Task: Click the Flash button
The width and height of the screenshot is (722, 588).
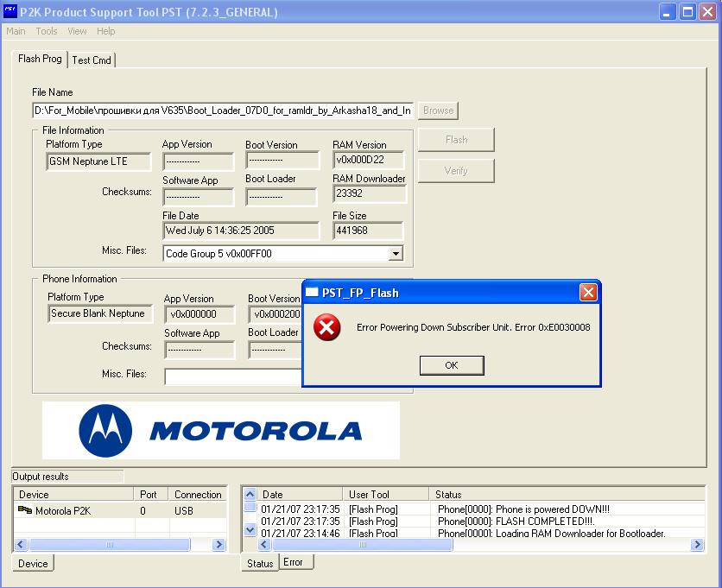Action: point(456,140)
